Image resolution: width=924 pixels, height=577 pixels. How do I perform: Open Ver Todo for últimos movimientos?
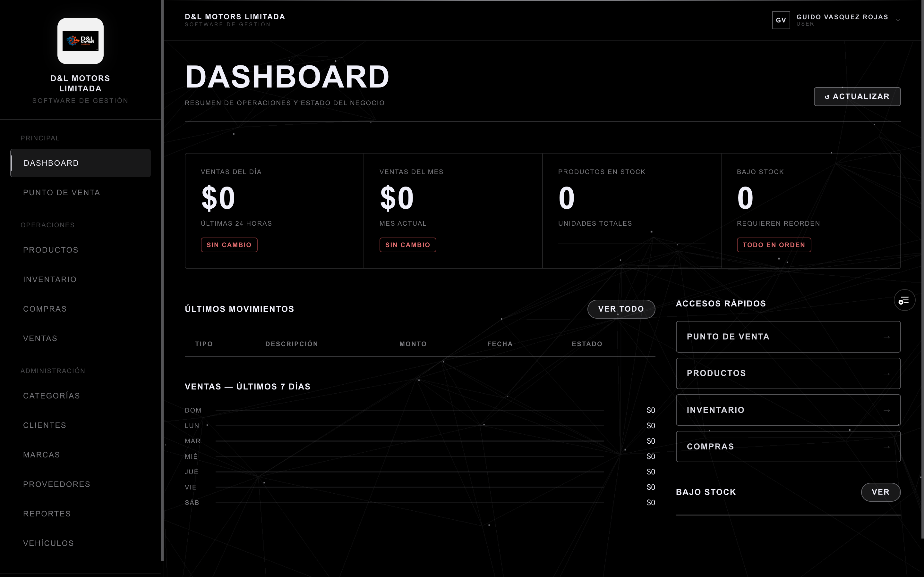(621, 309)
